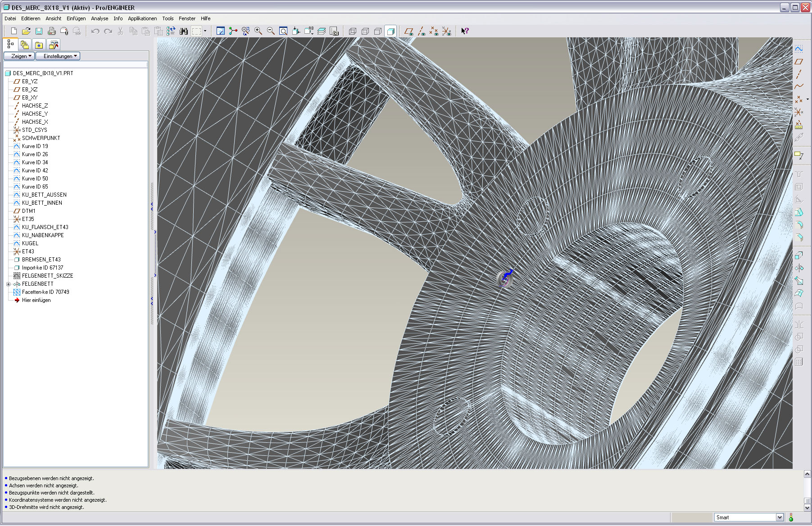Open file using folder icon
The height and width of the screenshot is (526, 812).
tap(26, 31)
